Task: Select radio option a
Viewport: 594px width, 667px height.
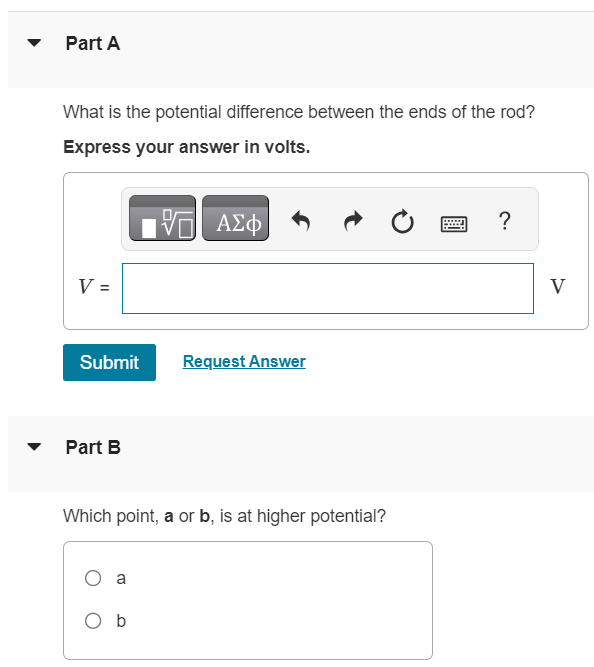Action: pyautogui.click(x=93, y=578)
